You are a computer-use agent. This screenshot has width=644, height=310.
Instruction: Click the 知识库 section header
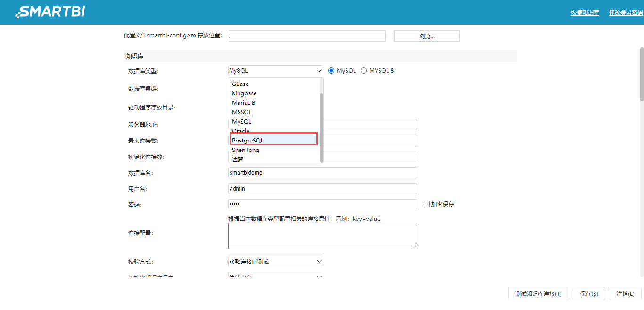point(320,56)
